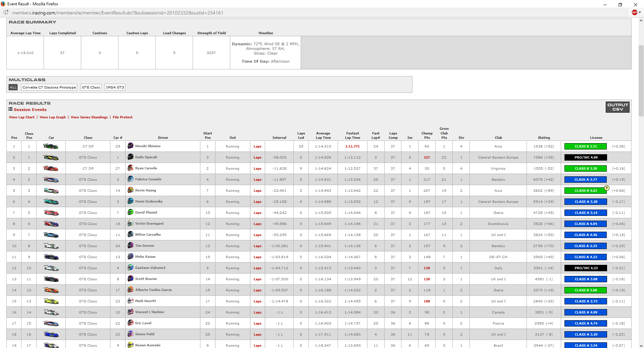
Task: Click Scott Brazier's helmet icon
Action: tap(131, 279)
